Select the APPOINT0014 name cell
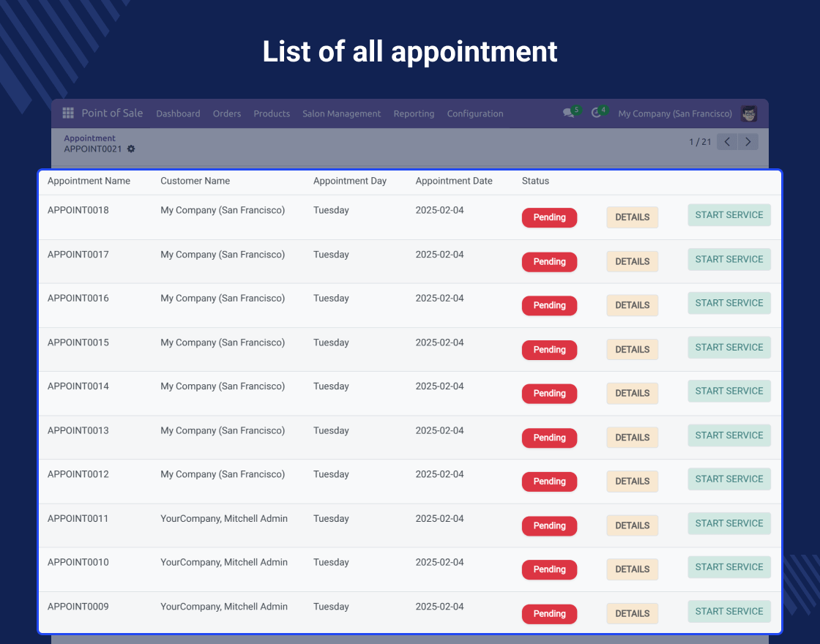820x644 pixels. 78,386
